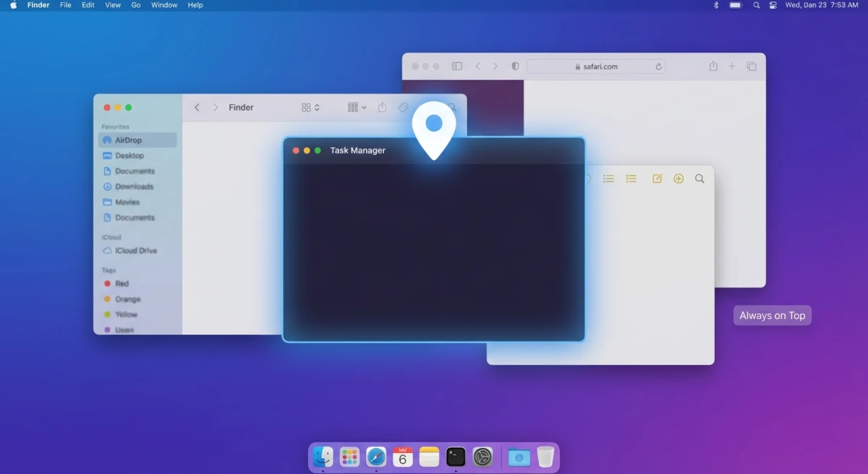This screenshot has width=868, height=474.
Task: Open the File menu
Action: tap(66, 5)
